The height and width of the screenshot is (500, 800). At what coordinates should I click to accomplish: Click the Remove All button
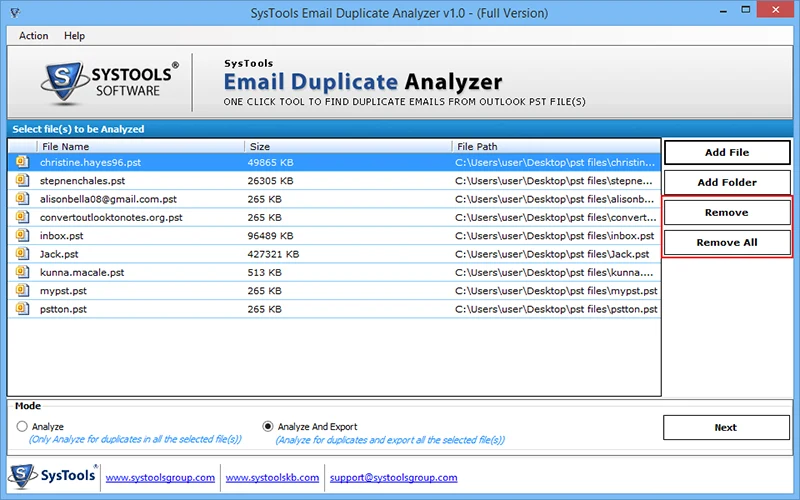(727, 242)
